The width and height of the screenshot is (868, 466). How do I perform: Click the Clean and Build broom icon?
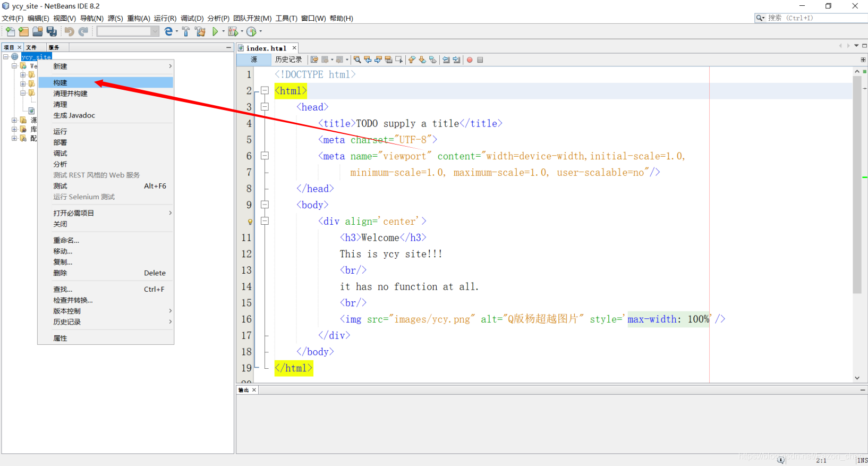click(200, 32)
